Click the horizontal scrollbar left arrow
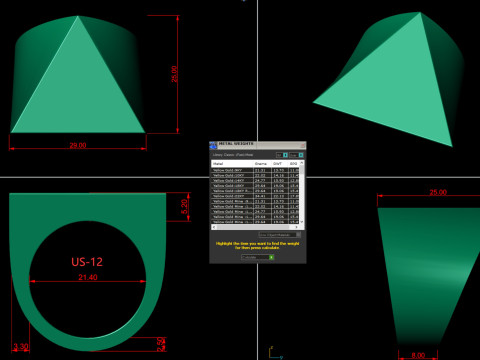 214,227
